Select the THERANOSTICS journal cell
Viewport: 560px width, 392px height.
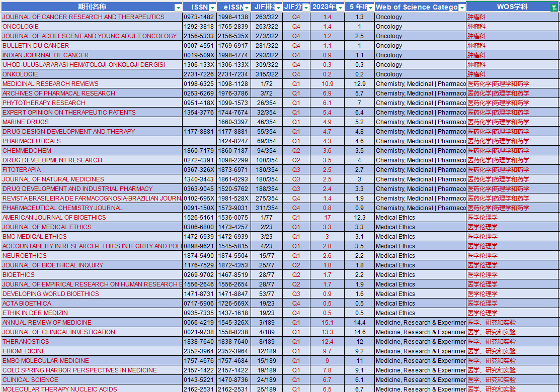(x=92, y=341)
